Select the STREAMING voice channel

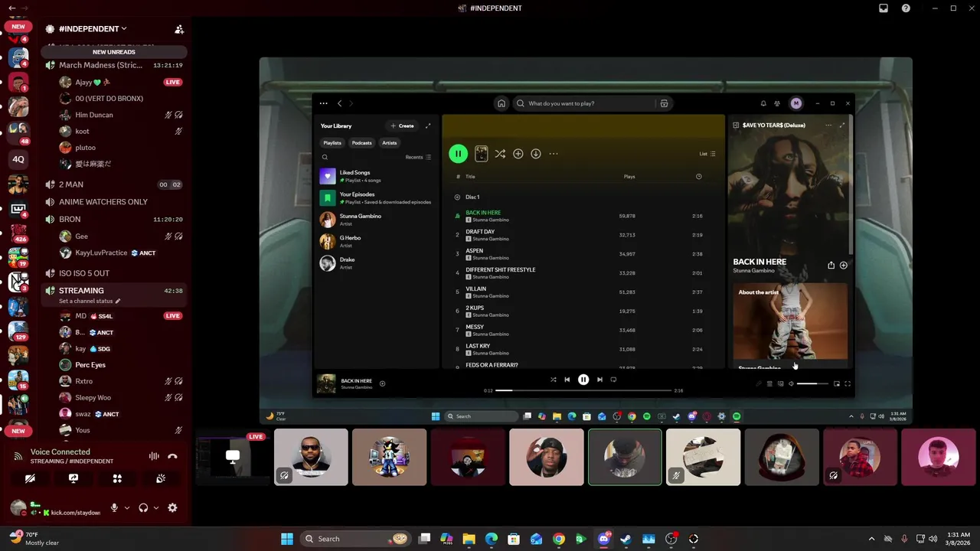pyautogui.click(x=115, y=291)
